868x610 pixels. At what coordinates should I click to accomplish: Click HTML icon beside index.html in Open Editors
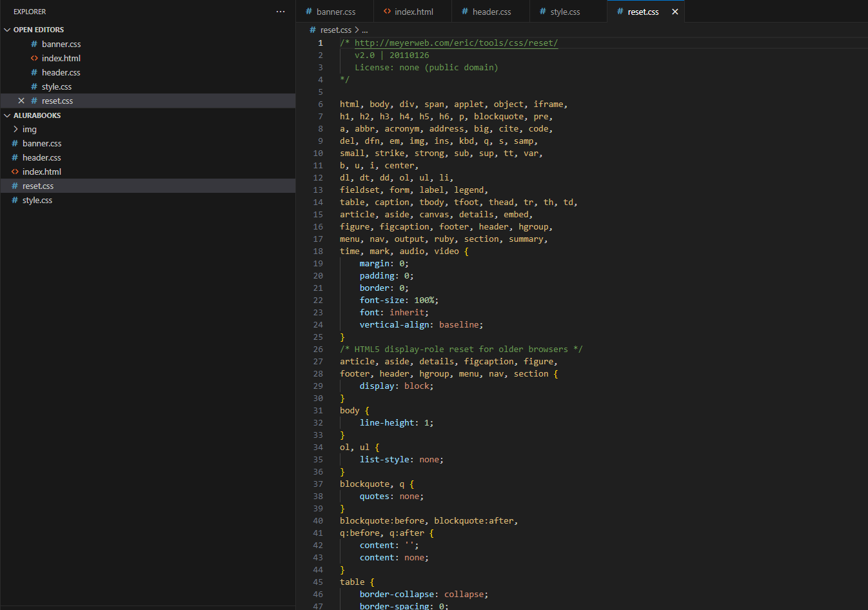click(34, 58)
